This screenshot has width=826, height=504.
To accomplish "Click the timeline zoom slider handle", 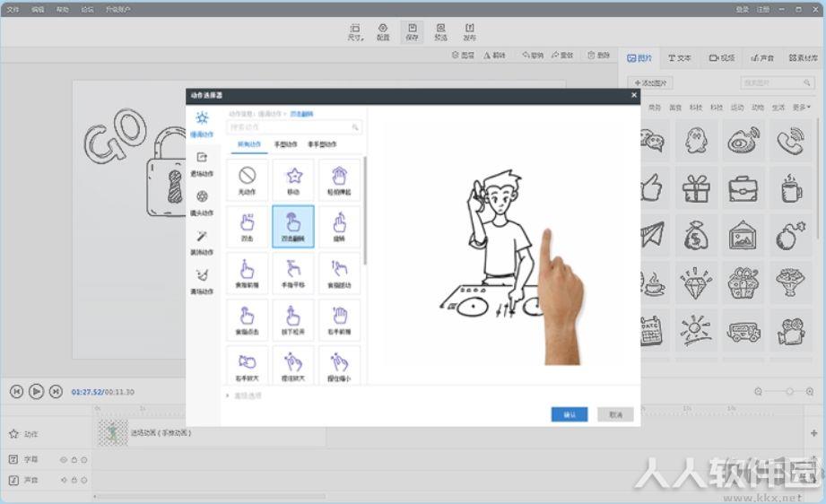I will pyautogui.click(x=789, y=391).
